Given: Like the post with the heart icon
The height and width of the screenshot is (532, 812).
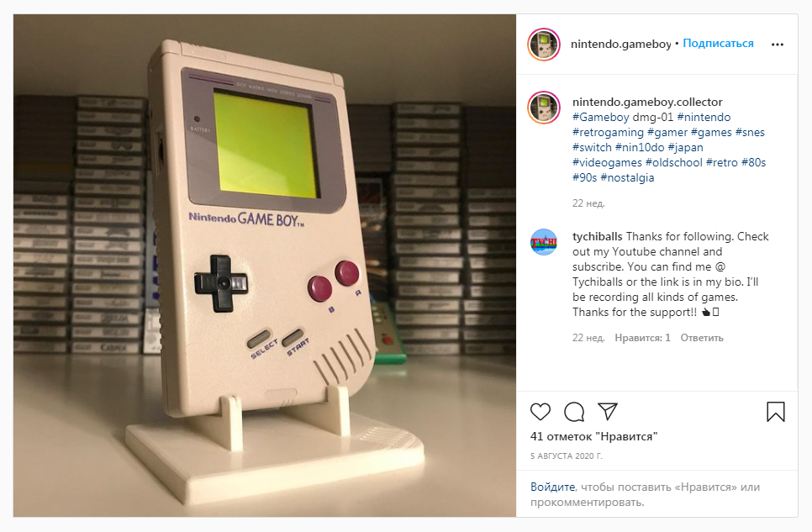Looking at the screenshot, I should tap(540, 412).
